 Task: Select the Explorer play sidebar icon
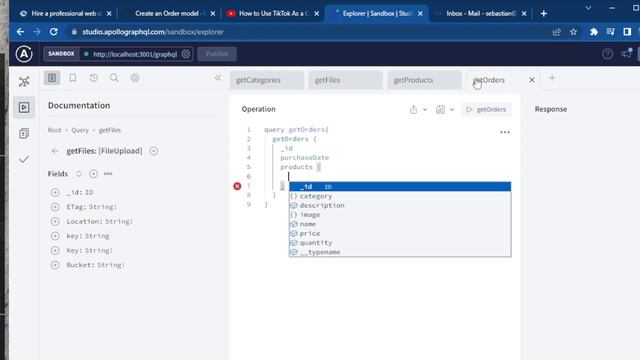coord(24,107)
